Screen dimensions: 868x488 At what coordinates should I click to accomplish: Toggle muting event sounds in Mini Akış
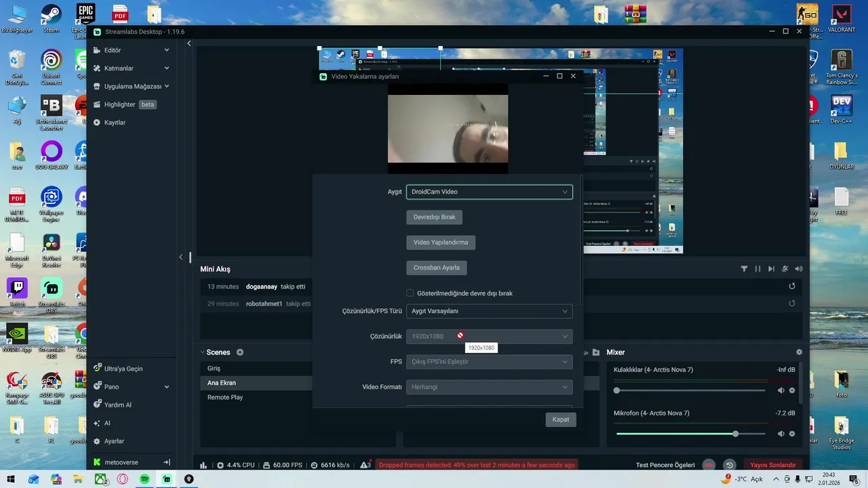(x=785, y=269)
